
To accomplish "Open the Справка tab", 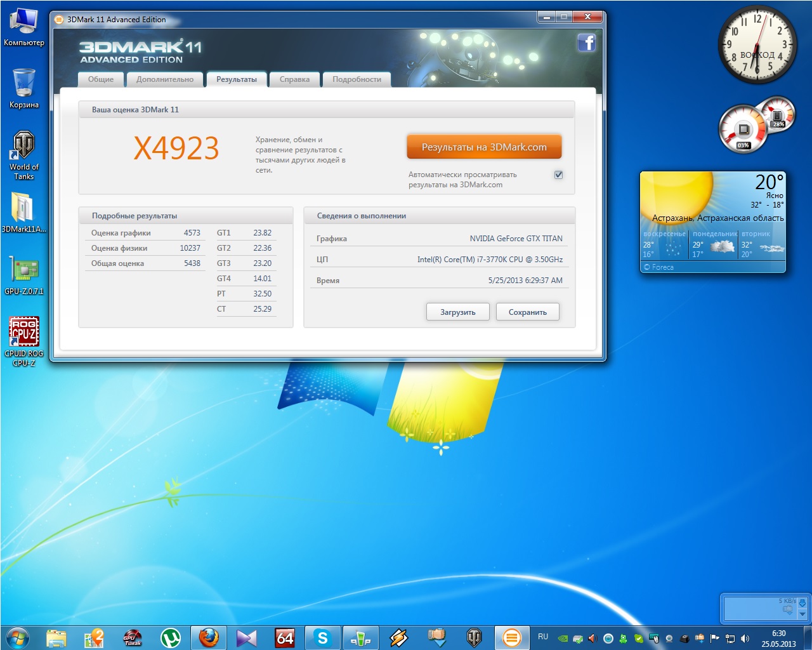I will pos(294,79).
